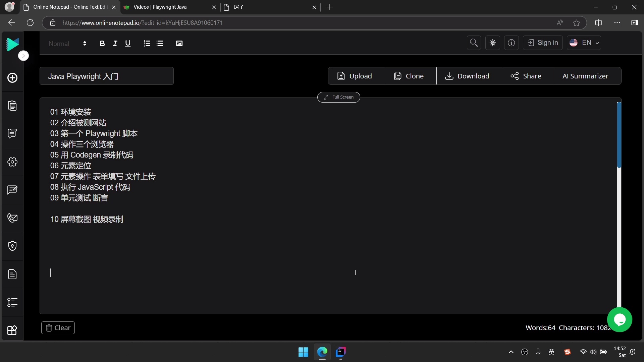Toggle bold formatting
644x362 pixels.
click(103, 43)
